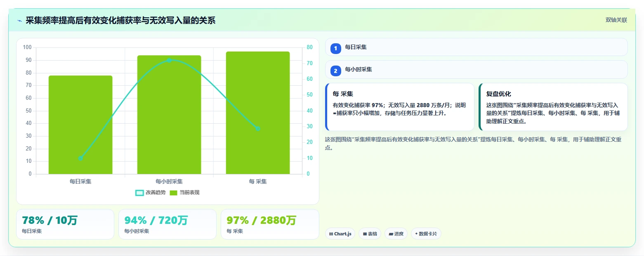Click the 表格 tag
The image size is (644, 256).
[x=370, y=234]
